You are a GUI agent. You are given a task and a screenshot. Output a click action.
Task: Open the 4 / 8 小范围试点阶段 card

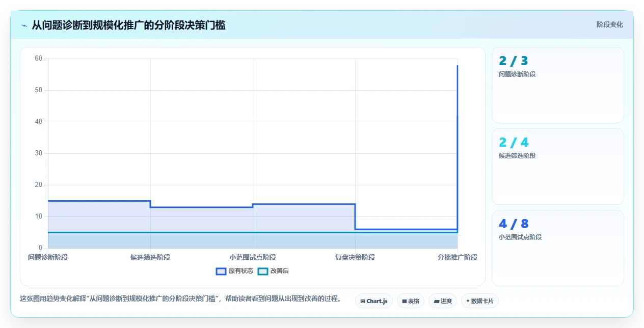(558, 248)
